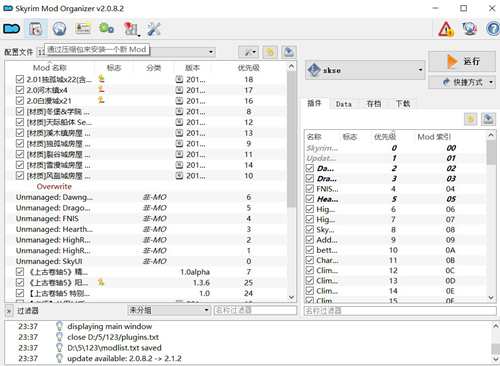Disable the FNIS plugin checkbox
500x366 pixels.
[310, 189]
